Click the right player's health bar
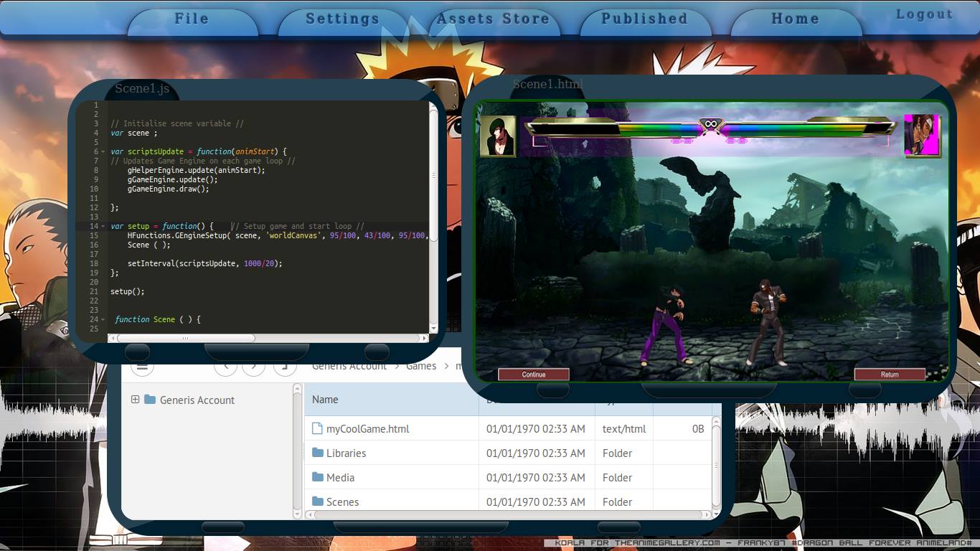Image resolution: width=980 pixels, height=551 pixels. (x=809, y=129)
